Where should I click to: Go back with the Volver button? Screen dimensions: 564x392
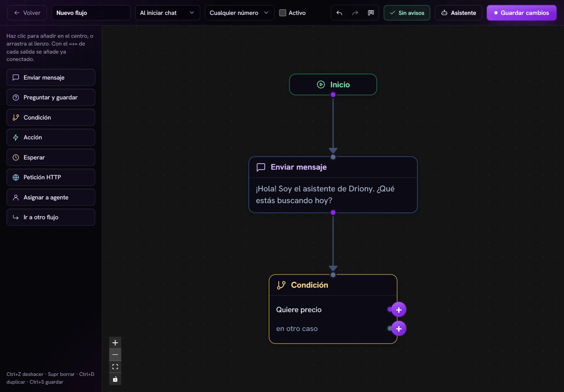[x=27, y=13]
